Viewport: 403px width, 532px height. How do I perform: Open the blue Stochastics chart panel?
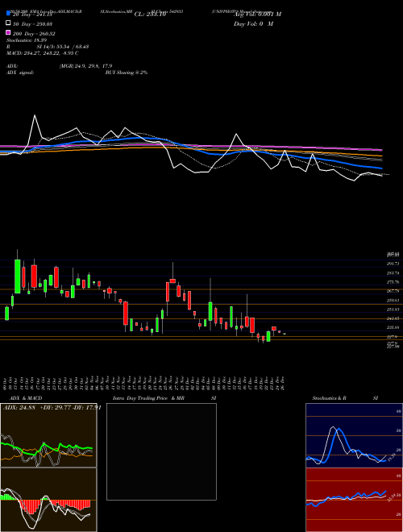[354, 435]
